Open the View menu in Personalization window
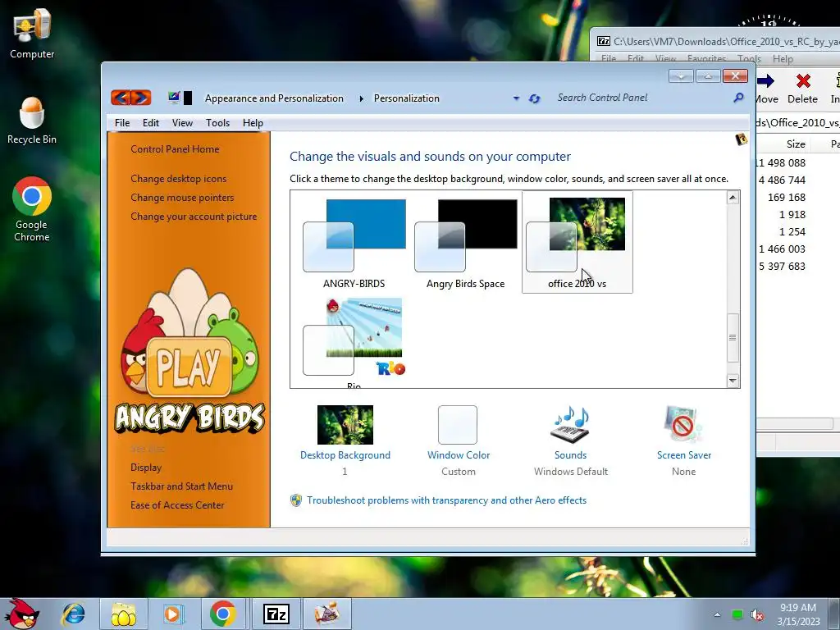Image resolution: width=840 pixels, height=630 pixels. pos(182,123)
